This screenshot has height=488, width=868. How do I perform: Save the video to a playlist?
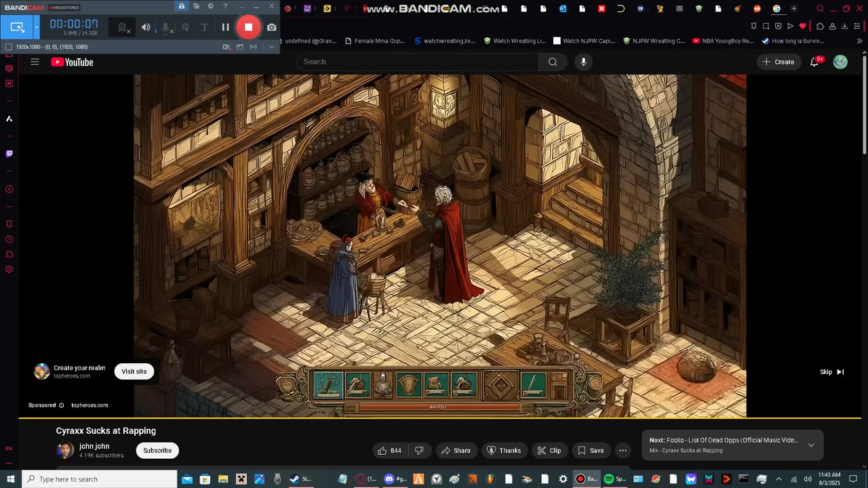(591, 450)
